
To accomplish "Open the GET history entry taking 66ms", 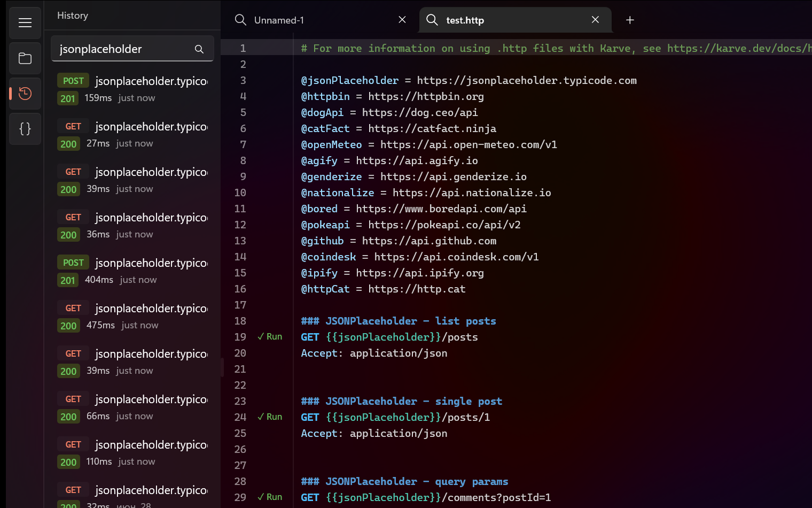I will 132,407.
